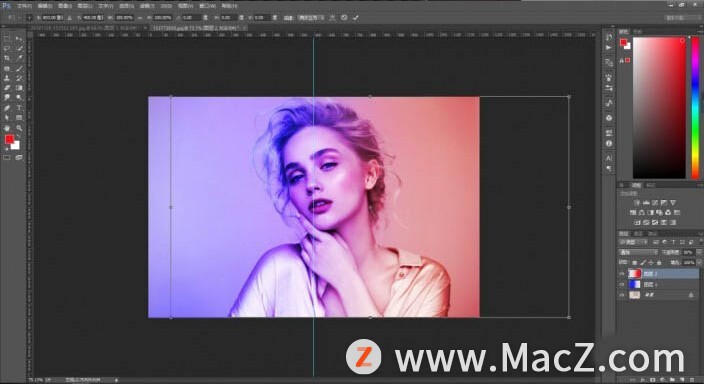Toggle the link between width and height
704x384 pixels.
click(x=141, y=18)
